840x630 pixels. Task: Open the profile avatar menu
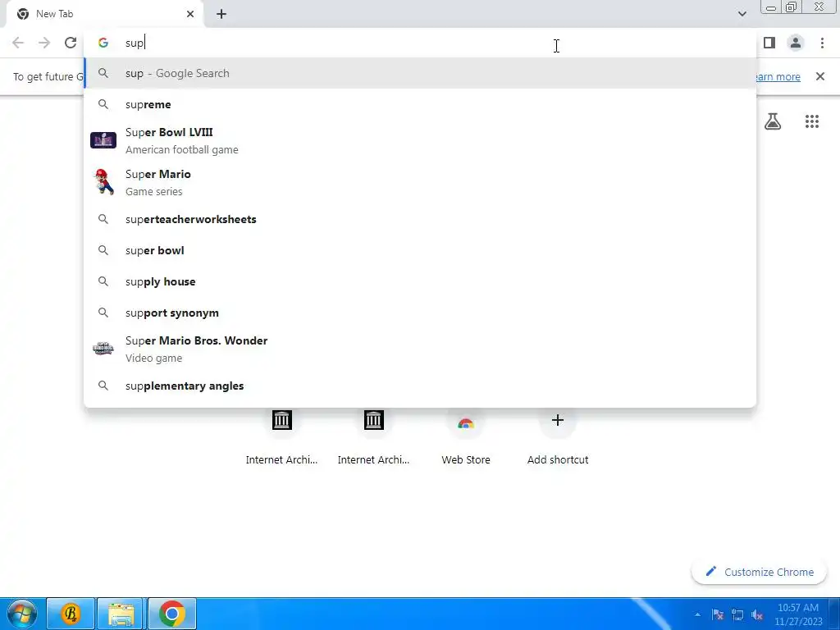[796, 43]
